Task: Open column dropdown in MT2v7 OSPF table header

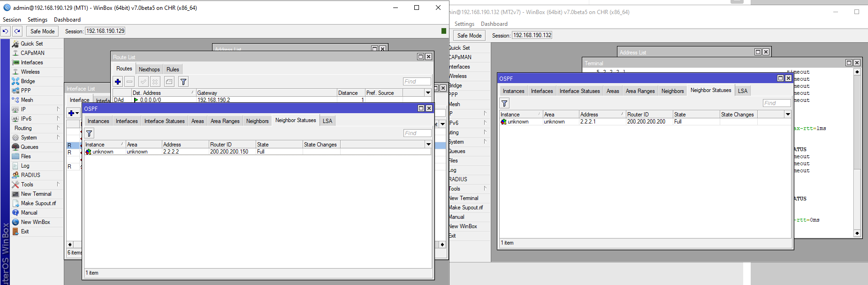Action: tap(788, 115)
